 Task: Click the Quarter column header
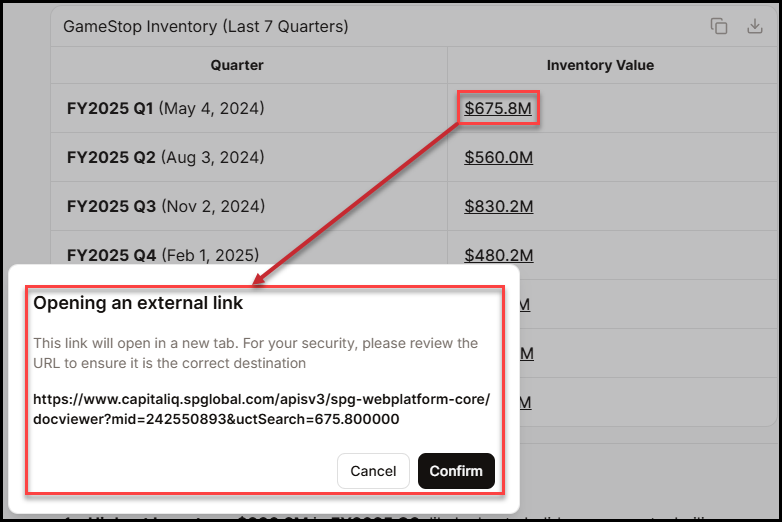237,65
